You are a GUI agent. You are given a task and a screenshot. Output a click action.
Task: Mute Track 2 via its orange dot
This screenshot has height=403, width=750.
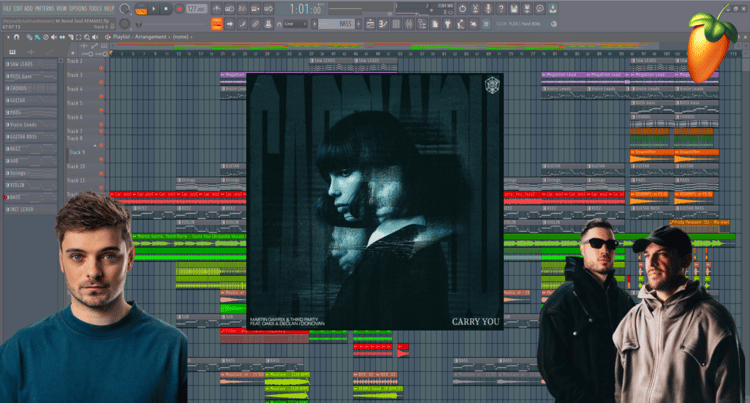pos(101,68)
